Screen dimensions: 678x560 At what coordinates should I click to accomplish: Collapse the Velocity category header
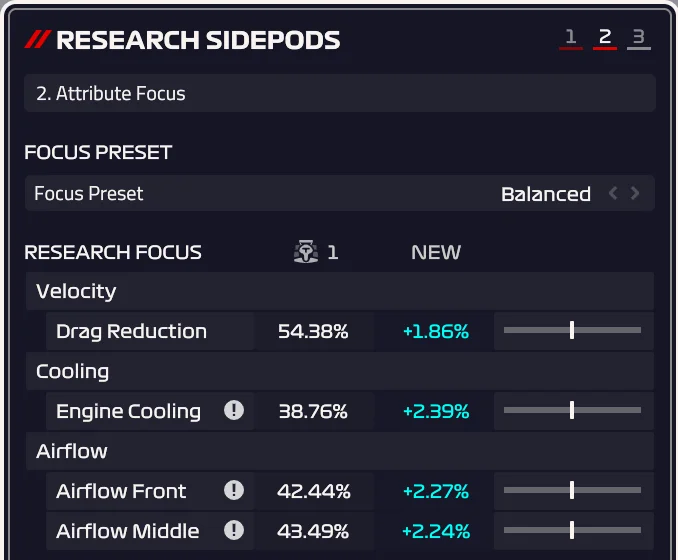click(x=340, y=291)
